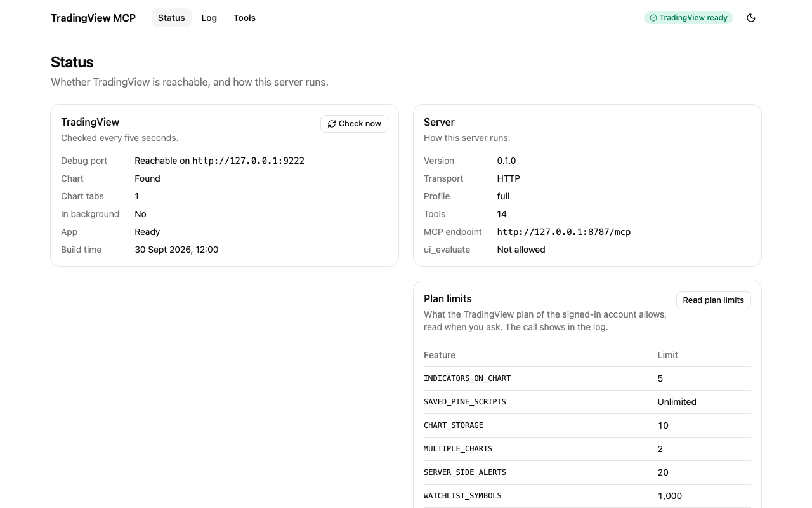Click the WATCHLIST_SYMBOLS feature row
This screenshot has width=812, height=508.
[x=587, y=496]
